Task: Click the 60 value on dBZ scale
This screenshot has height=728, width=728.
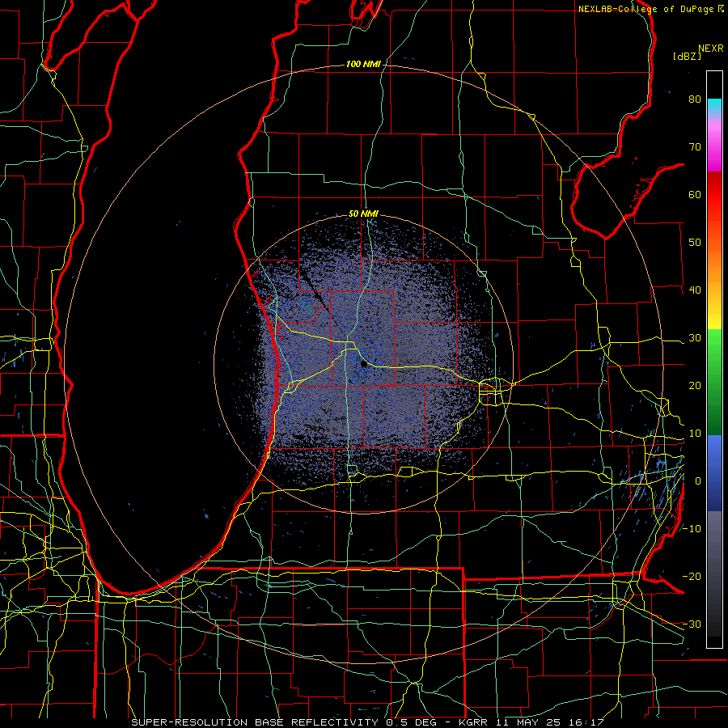Action: click(695, 194)
